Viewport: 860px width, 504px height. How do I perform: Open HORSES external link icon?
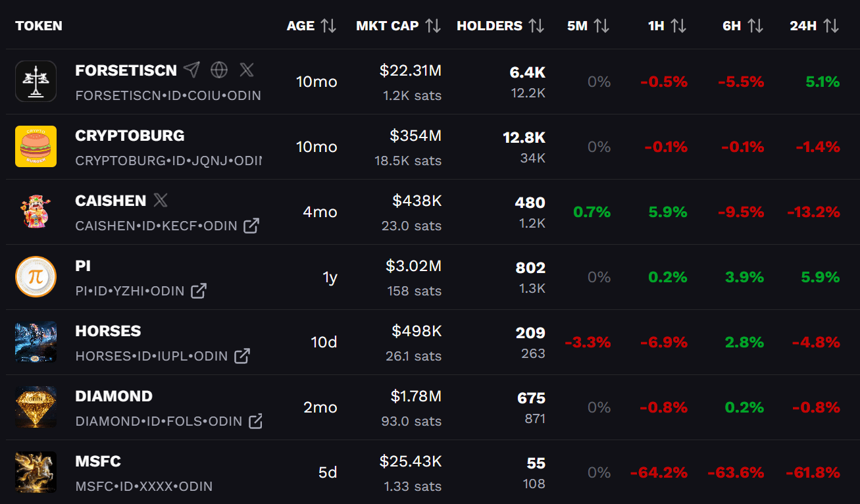[242, 356]
